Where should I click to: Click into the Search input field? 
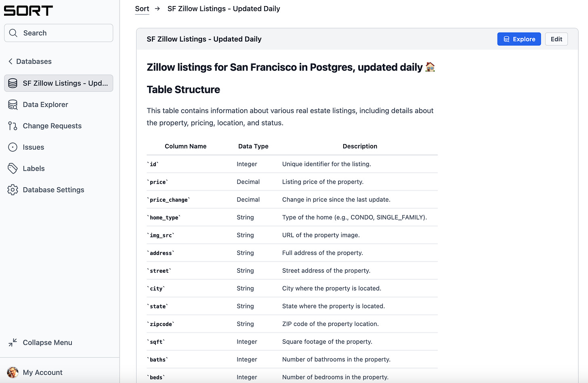pyautogui.click(x=59, y=33)
